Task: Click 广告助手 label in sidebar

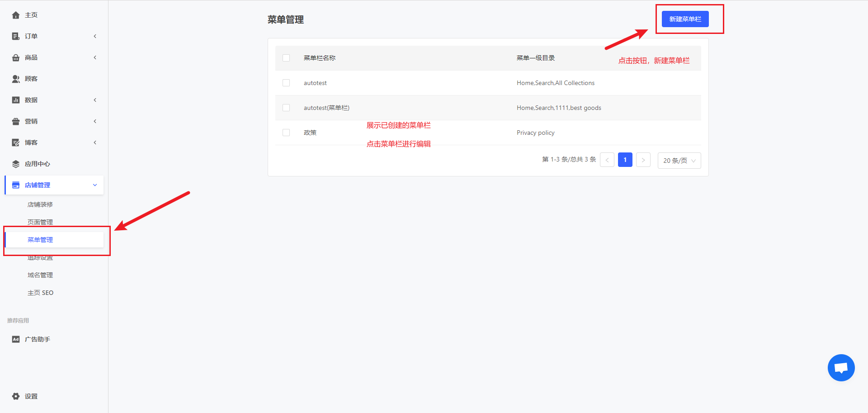Action: tap(38, 339)
